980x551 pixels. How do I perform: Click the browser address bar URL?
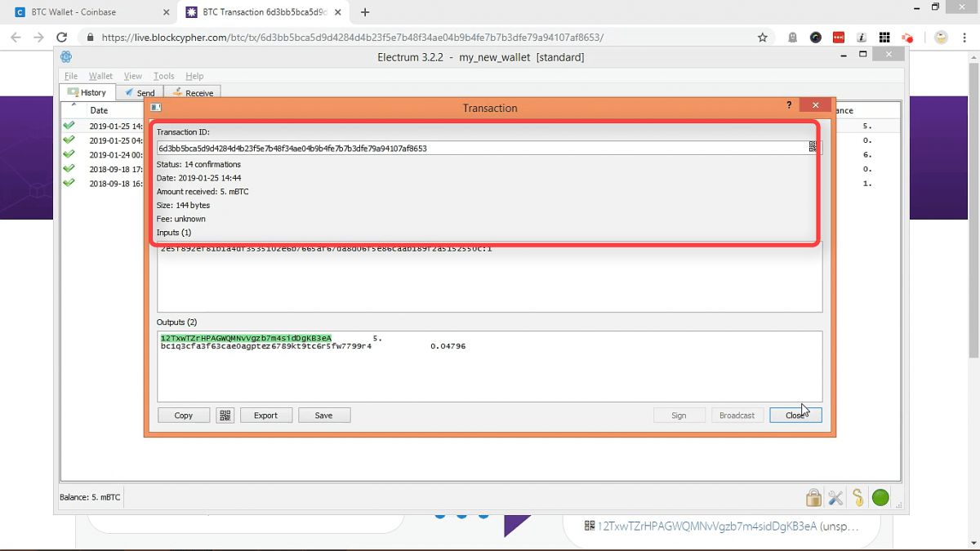353,38
